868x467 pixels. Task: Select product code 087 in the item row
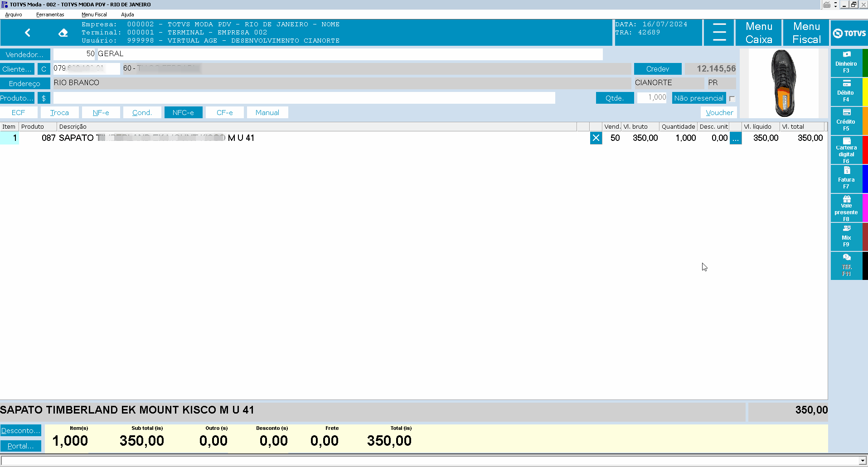point(48,138)
